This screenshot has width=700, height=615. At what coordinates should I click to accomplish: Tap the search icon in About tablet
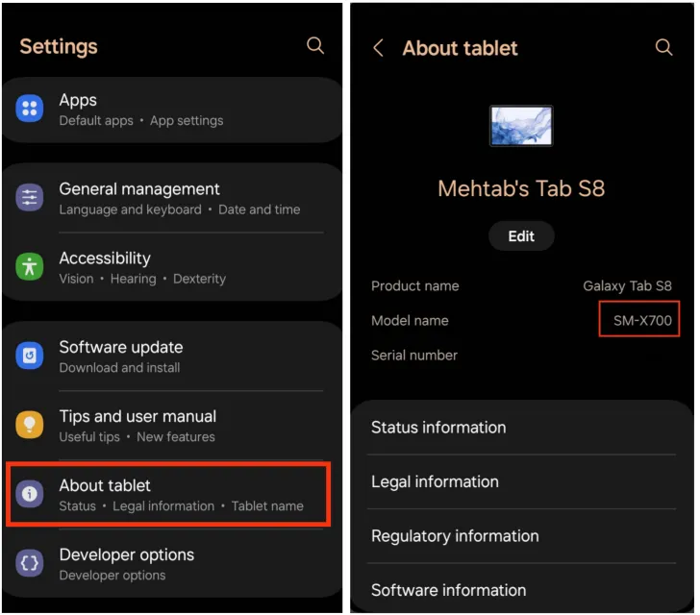[663, 47]
